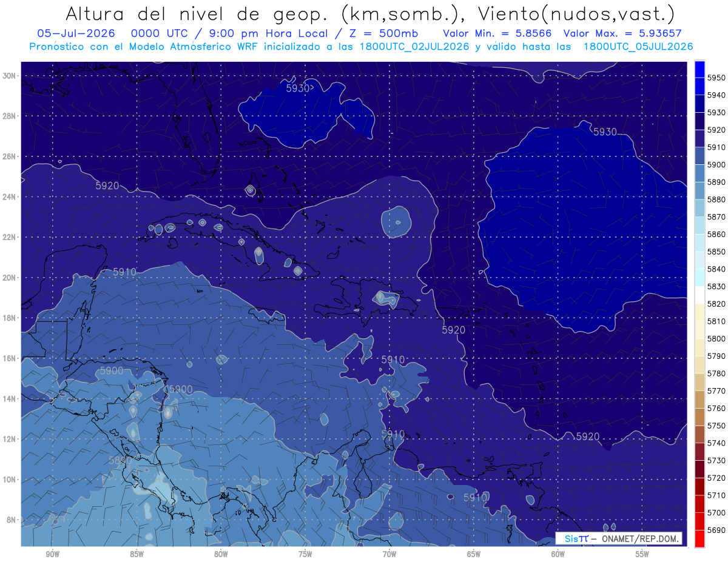Click the longitude axis label 55W
Image resolution: width=728 pixels, height=562 pixels.
pos(642,554)
